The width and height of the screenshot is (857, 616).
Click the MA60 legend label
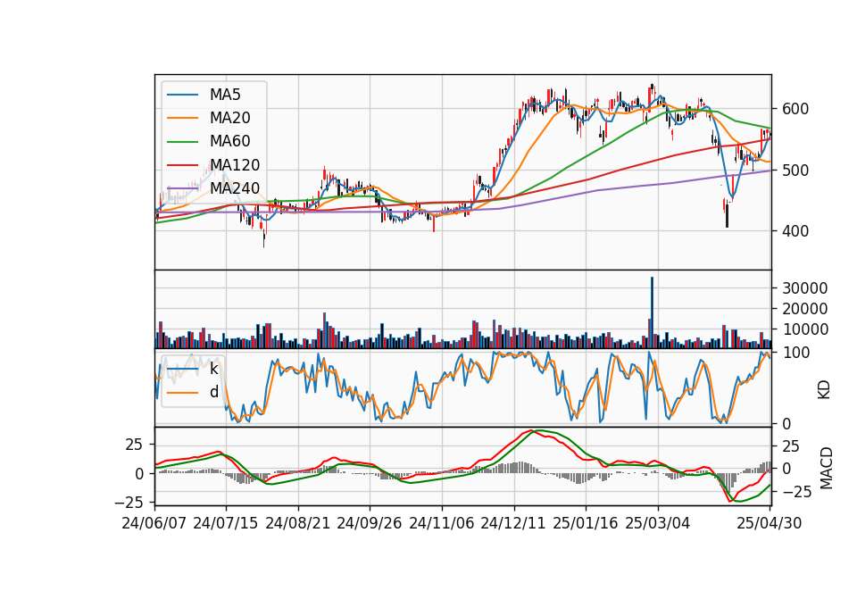[229, 141]
